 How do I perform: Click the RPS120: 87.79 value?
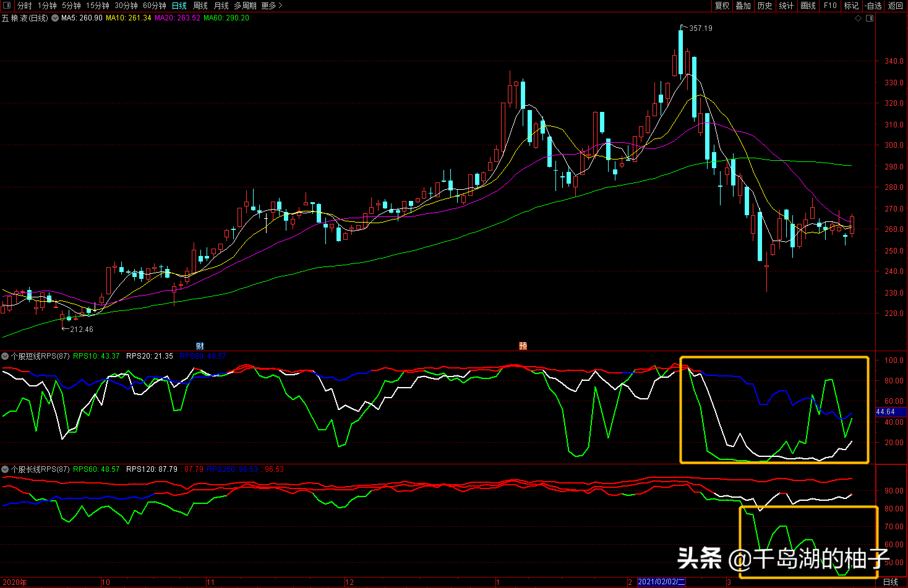152,469
